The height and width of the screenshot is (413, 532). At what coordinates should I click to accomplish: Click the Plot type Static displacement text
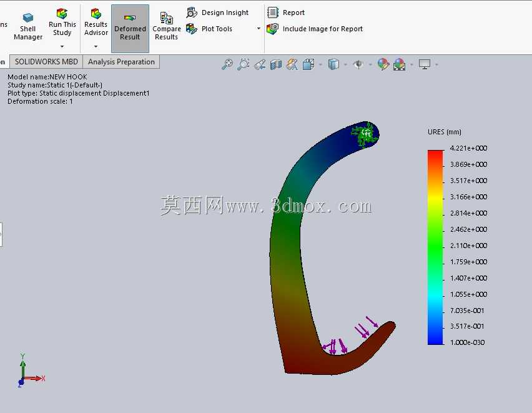(x=79, y=93)
